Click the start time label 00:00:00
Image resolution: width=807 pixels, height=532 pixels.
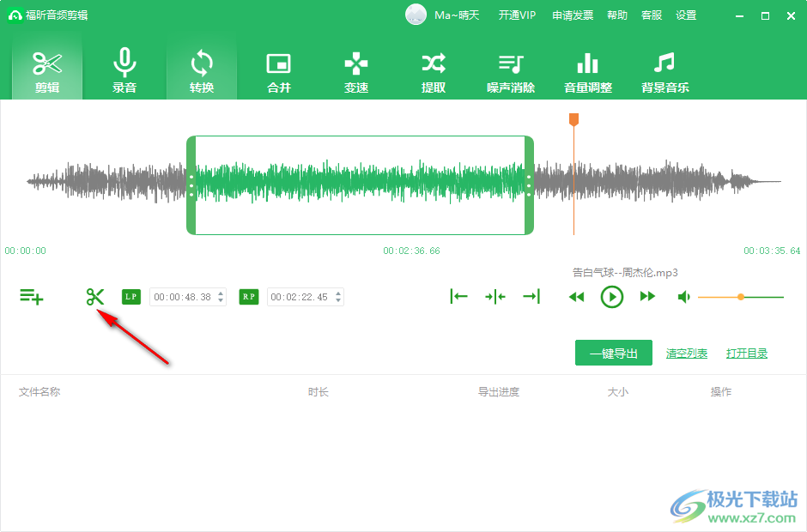point(25,251)
